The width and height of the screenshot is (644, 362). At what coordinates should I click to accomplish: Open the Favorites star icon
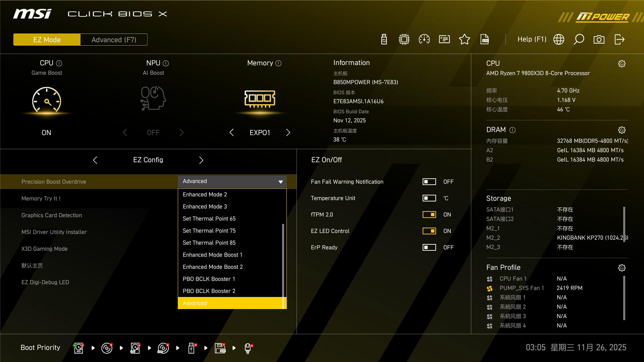[x=465, y=40]
